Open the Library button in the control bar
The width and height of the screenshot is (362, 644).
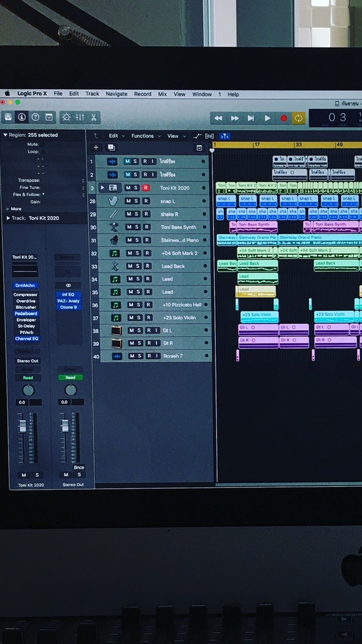click(8, 117)
